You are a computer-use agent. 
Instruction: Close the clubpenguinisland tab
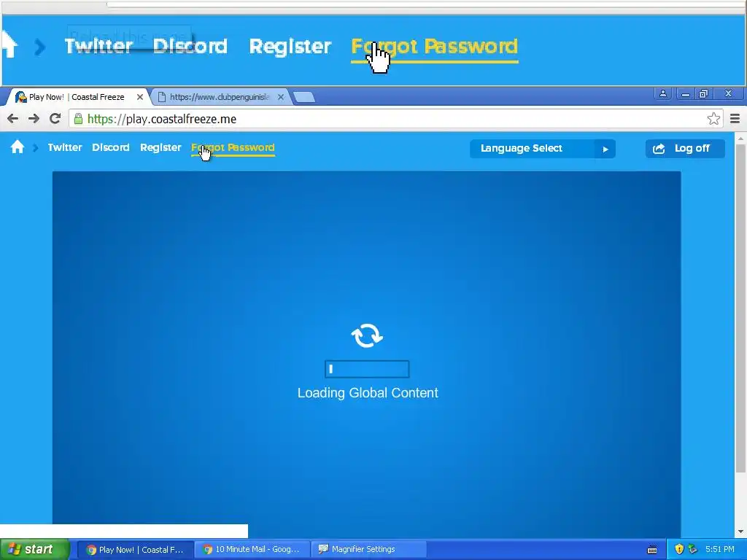tap(281, 97)
